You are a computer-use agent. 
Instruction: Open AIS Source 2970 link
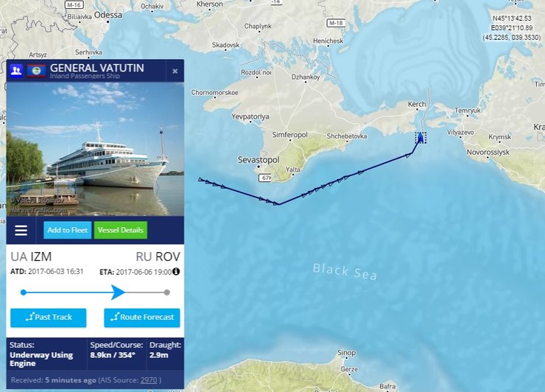(149, 380)
